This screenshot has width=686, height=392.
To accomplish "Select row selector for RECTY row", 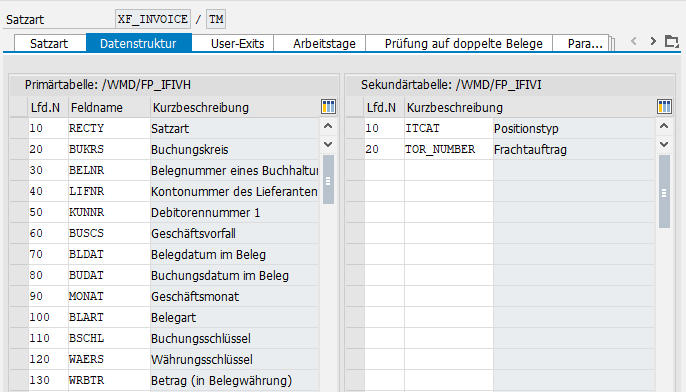I will 19,128.
